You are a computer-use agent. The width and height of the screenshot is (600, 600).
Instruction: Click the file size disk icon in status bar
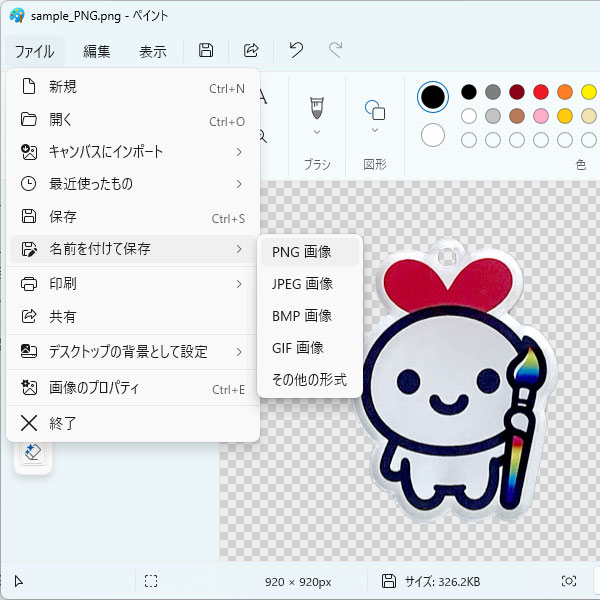pos(389,581)
